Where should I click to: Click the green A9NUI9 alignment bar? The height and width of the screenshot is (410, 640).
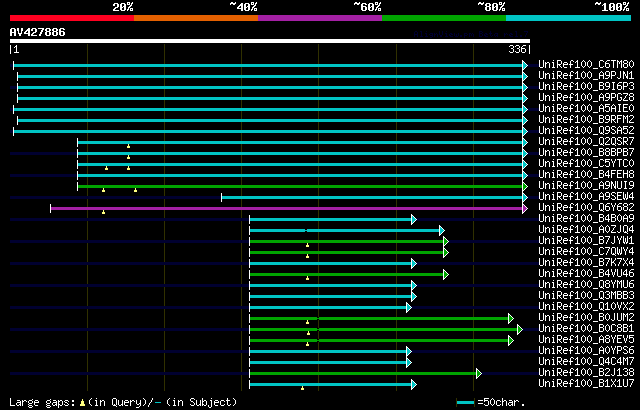tap(300, 186)
